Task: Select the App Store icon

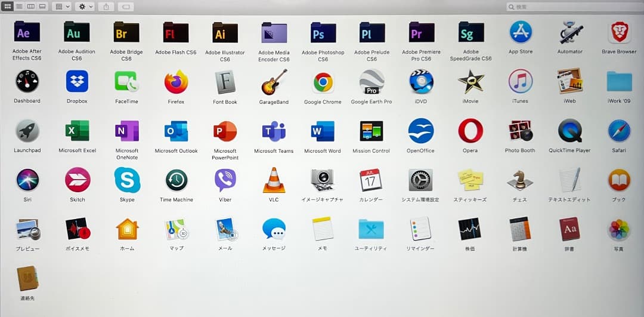Action: 521,32
